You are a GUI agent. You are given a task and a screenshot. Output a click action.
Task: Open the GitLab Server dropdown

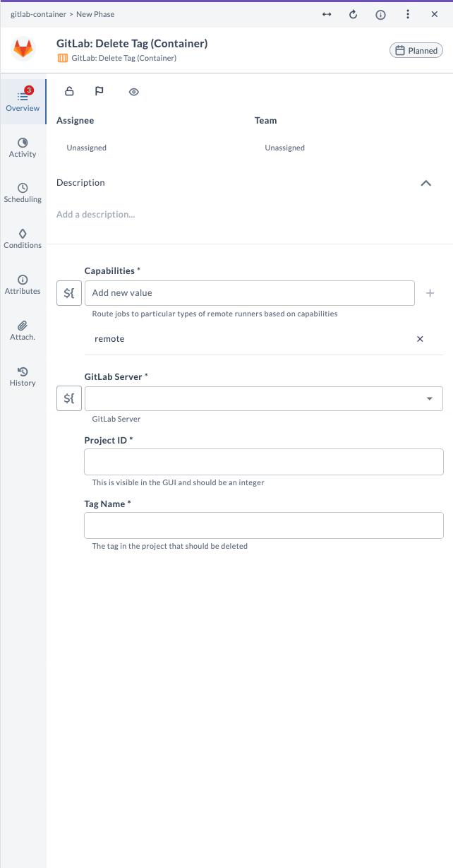click(264, 398)
